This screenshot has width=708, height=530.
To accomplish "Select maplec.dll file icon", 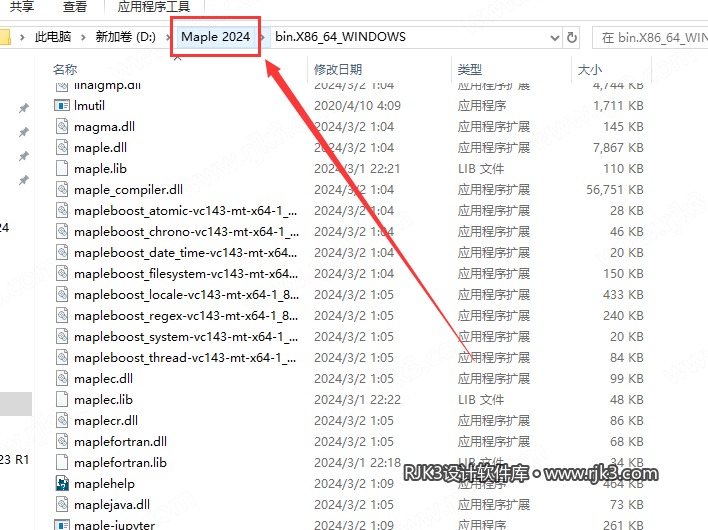I will pyautogui.click(x=62, y=378).
